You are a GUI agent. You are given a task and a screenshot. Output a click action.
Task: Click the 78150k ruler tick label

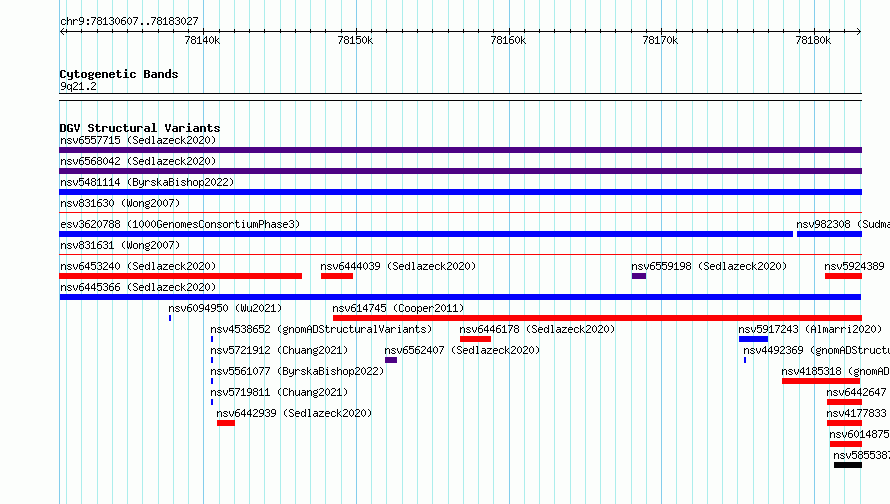[x=355, y=40]
